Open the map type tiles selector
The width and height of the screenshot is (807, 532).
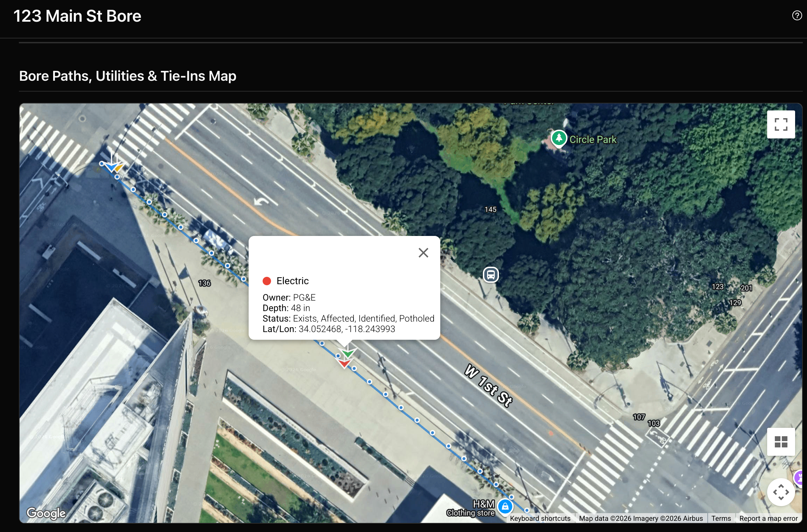click(x=781, y=442)
